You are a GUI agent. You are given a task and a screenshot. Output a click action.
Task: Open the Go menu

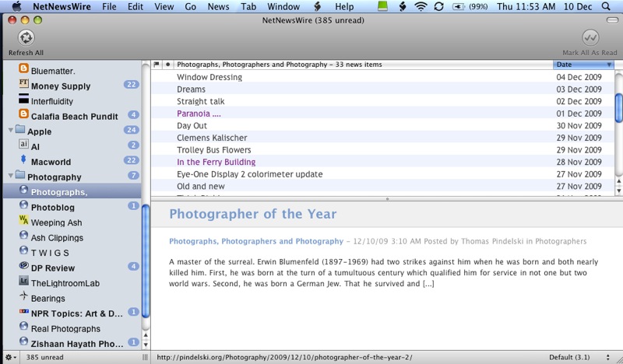click(190, 6)
